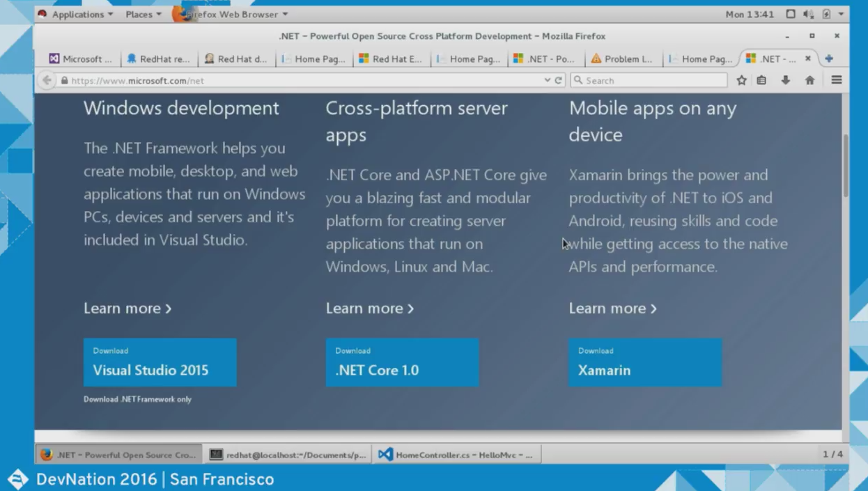Click the clock showing Mon 13:41
The image size is (868, 491).
750,14
